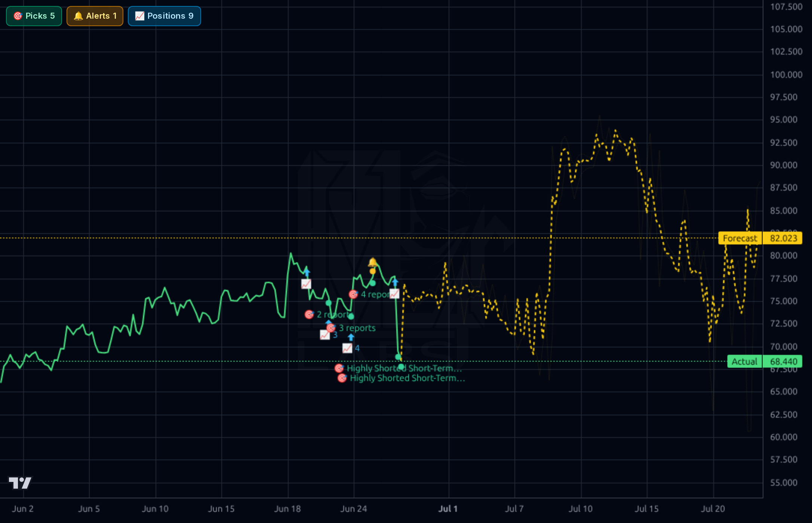Click the 90.000 price axis label
This screenshot has height=523, width=812.
point(784,165)
